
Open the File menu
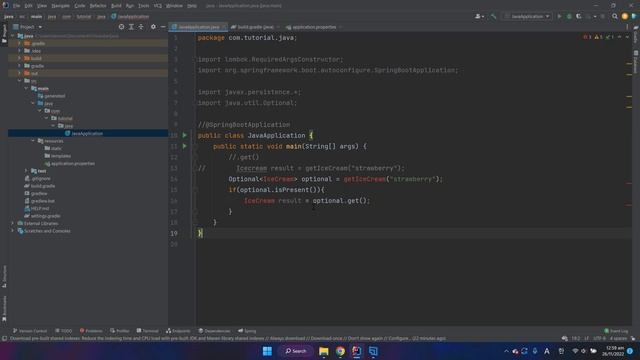[x=16, y=6]
